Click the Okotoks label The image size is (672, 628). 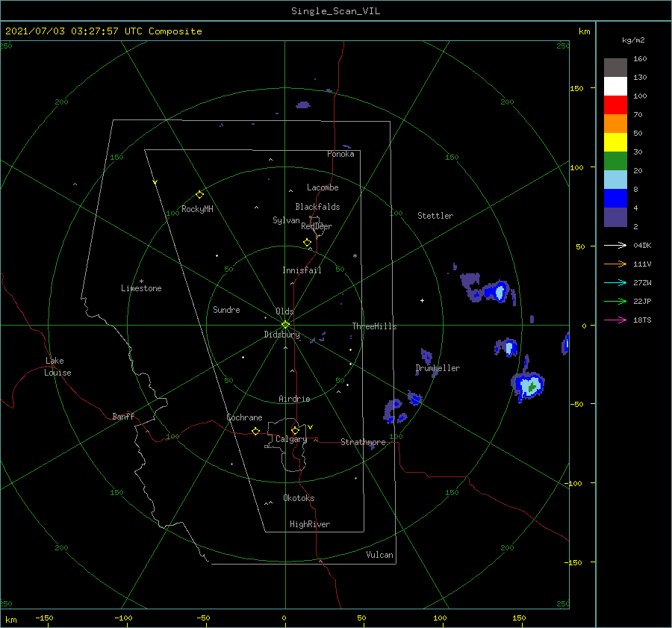(299, 498)
